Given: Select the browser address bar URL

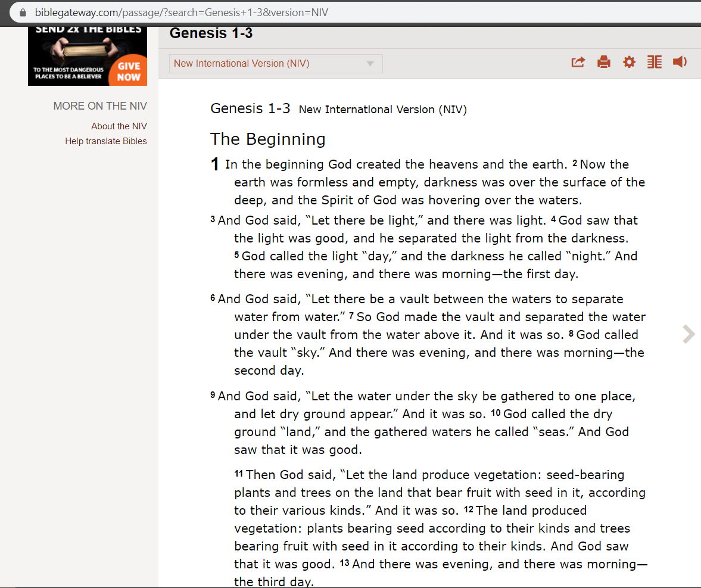Looking at the screenshot, I should (x=182, y=13).
